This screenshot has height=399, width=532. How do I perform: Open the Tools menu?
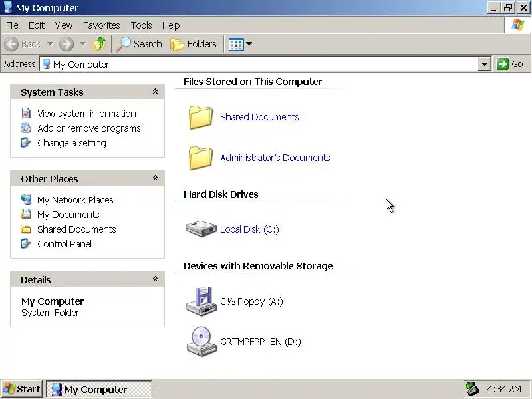[141, 25]
